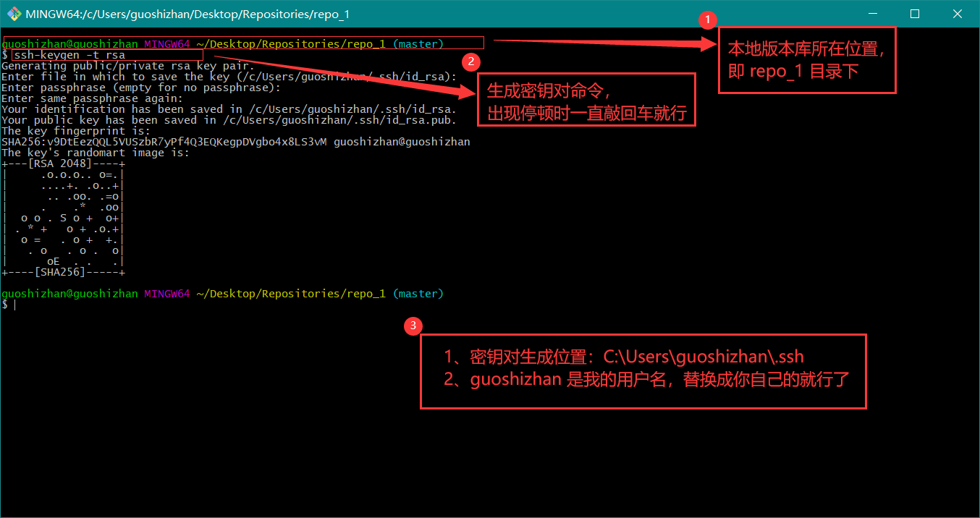This screenshot has height=518, width=980.
Task: Click the (master) label on the bottom prompt
Action: [418, 294]
